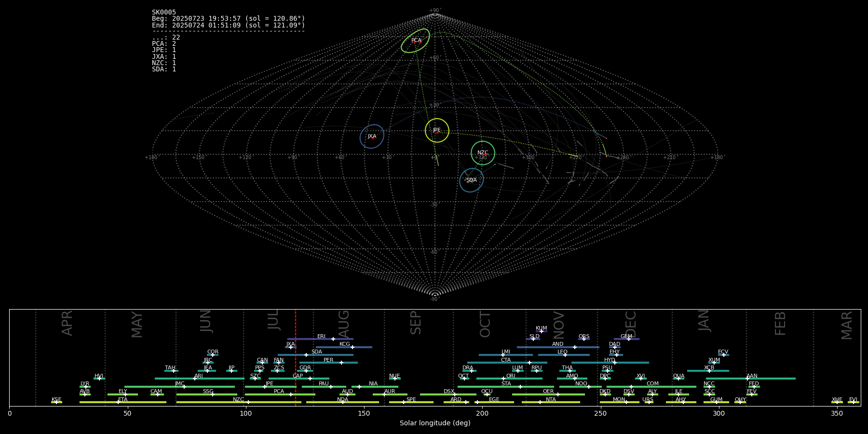
Task: Select the XHE shower label in timeline
Action: [837, 400]
